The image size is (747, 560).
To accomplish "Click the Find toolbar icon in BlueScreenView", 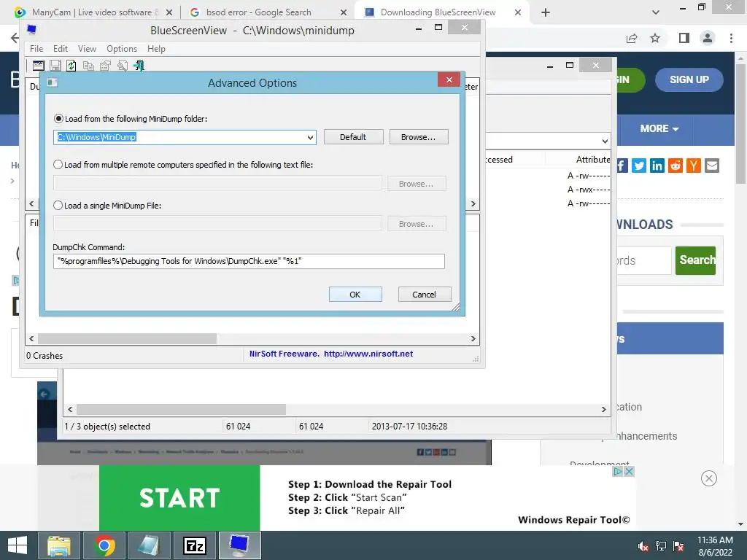I will pos(123,66).
